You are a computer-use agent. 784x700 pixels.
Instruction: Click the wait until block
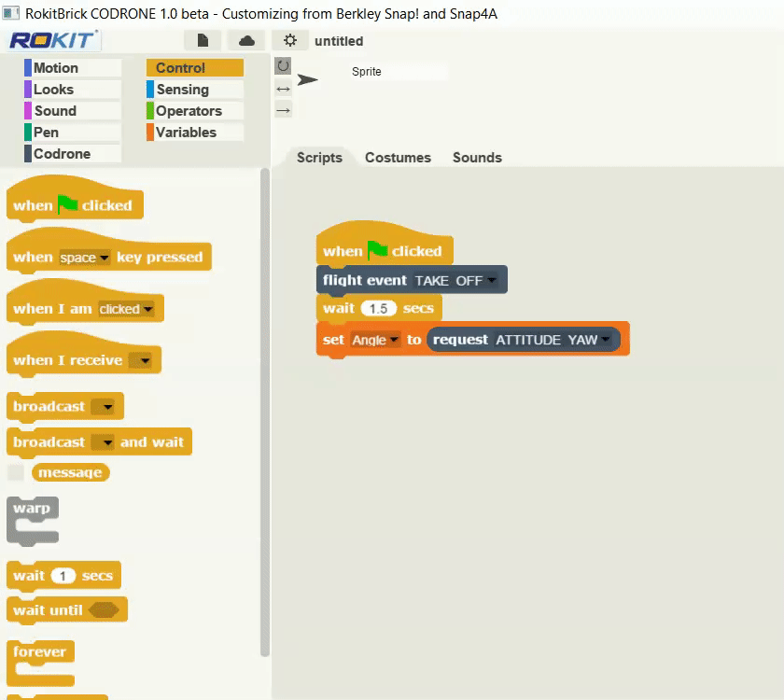click(x=67, y=610)
